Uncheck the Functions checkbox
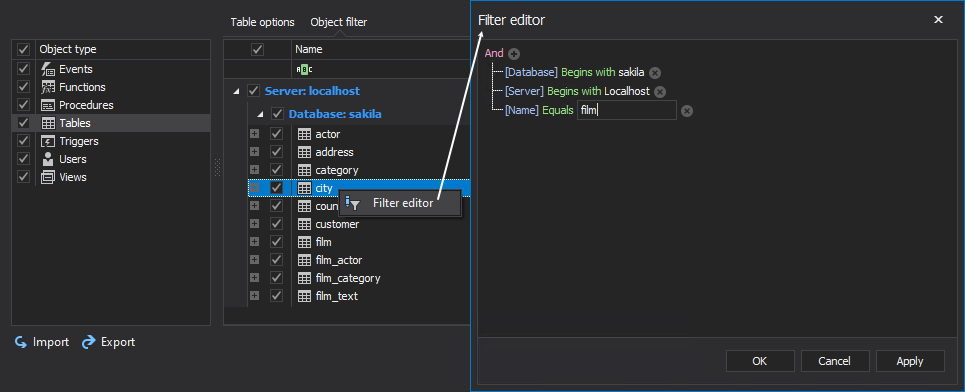This screenshot has width=965, height=392. click(x=23, y=87)
